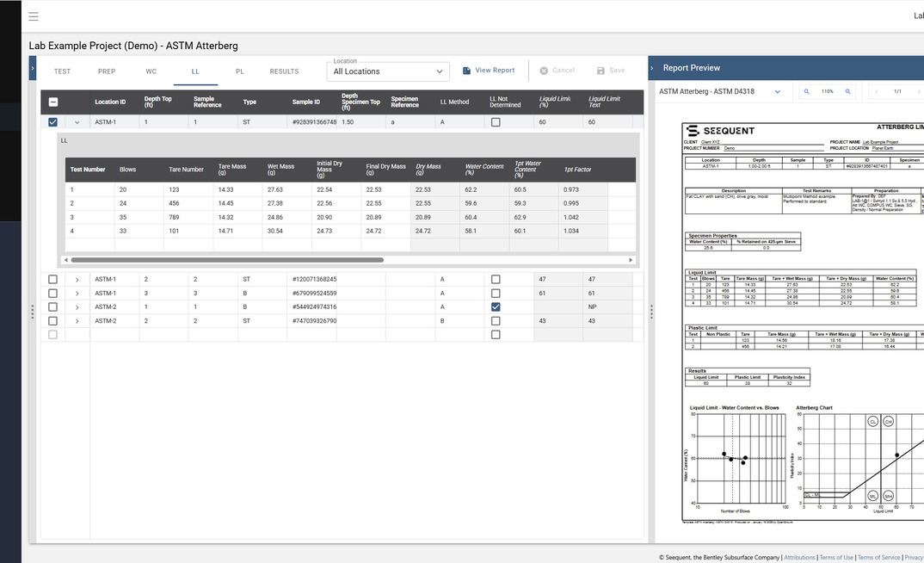
Task: Switch to the TEST tab
Action: pyautogui.click(x=63, y=71)
